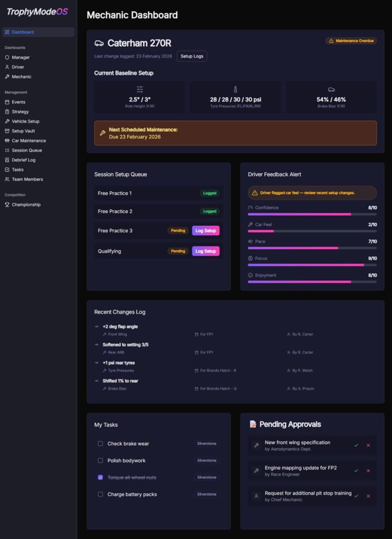392x539 pixels.
Task: Select Strategy in the sidebar
Action: [20, 112]
